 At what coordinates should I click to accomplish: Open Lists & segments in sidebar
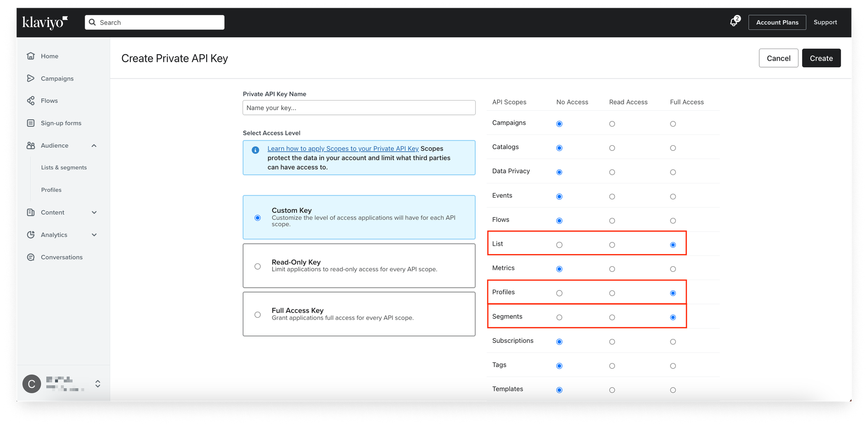coord(64,168)
